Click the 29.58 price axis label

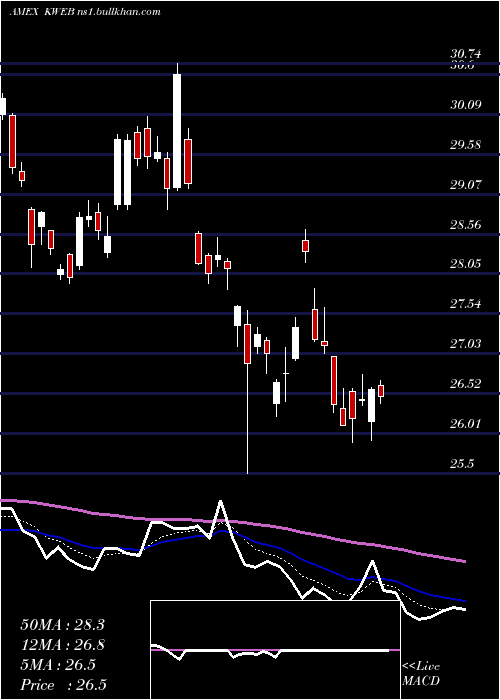tap(466, 145)
